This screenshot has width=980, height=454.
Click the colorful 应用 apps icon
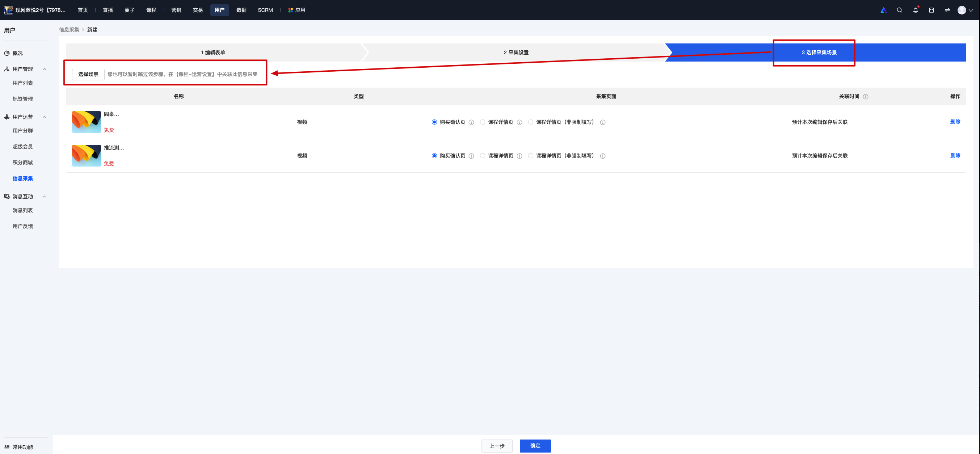point(291,10)
